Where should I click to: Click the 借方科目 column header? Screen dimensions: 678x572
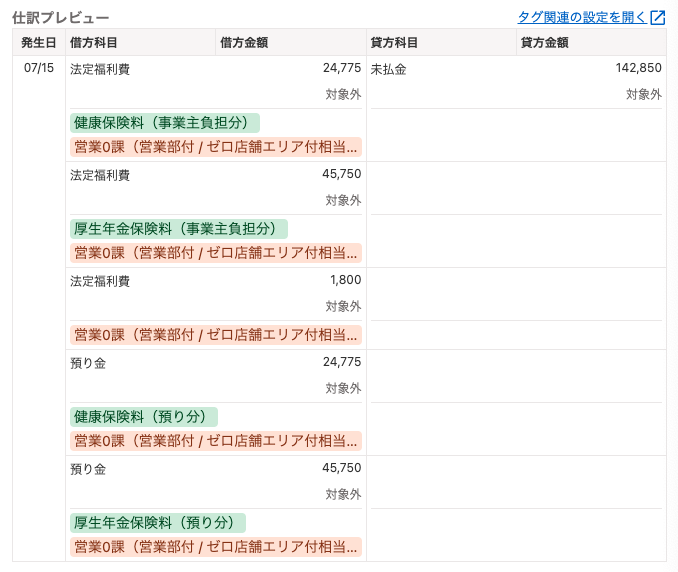tap(93, 42)
